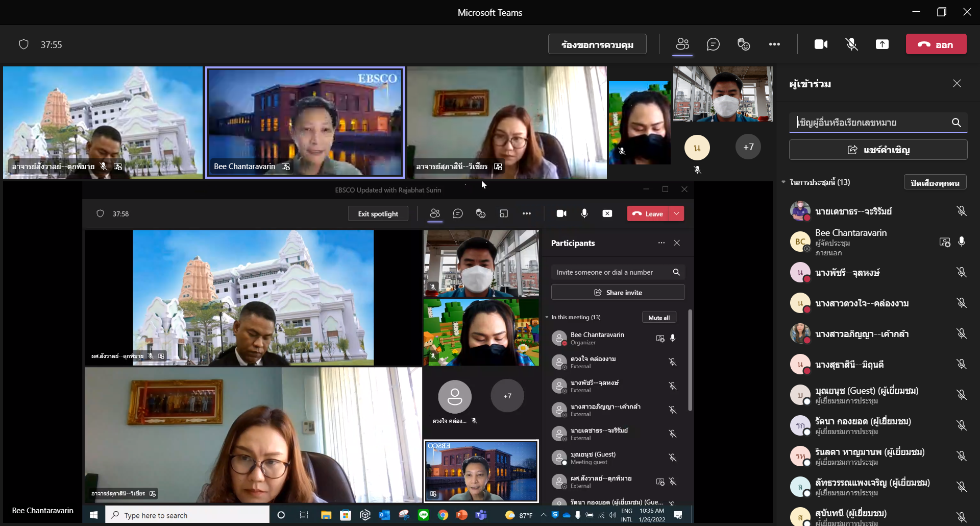Click the แชร์คำเชิญ share invite button
The height and width of the screenshot is (526, 980).
[x=878, y=150]
